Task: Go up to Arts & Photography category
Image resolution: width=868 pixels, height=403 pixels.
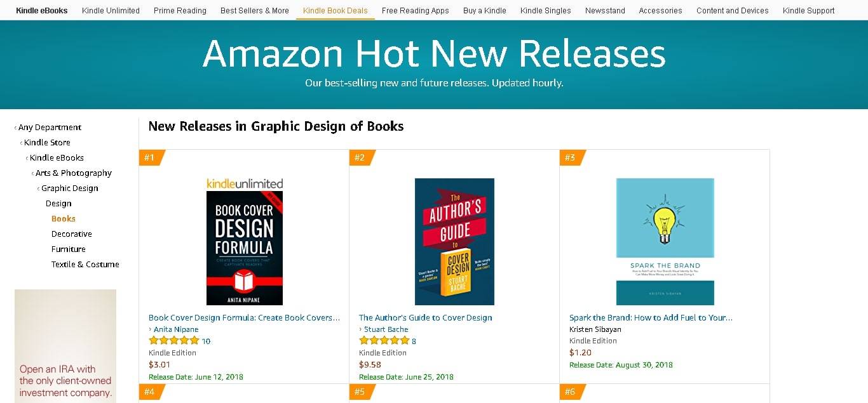Action: pyautogui.click(x=73, y=173)
